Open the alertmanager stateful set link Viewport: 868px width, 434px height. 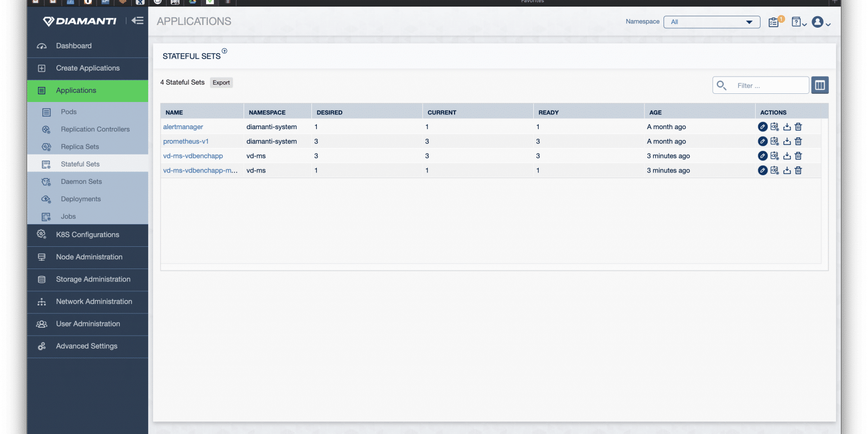pos(183,127)
